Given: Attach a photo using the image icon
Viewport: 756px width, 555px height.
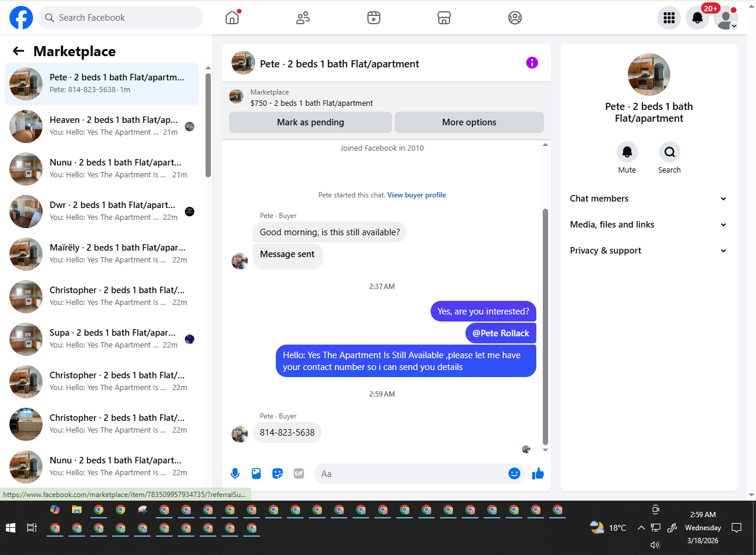Looking at the screenshot, I should [256, 473].
